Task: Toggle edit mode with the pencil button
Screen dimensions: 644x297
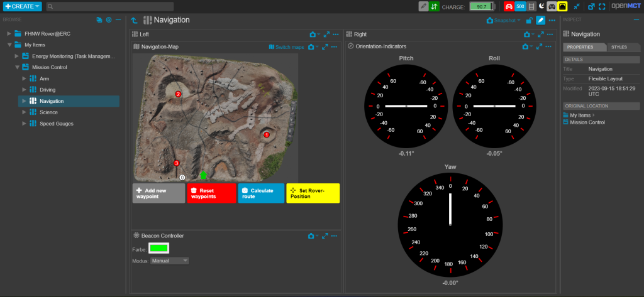Action: click(540, 20)
